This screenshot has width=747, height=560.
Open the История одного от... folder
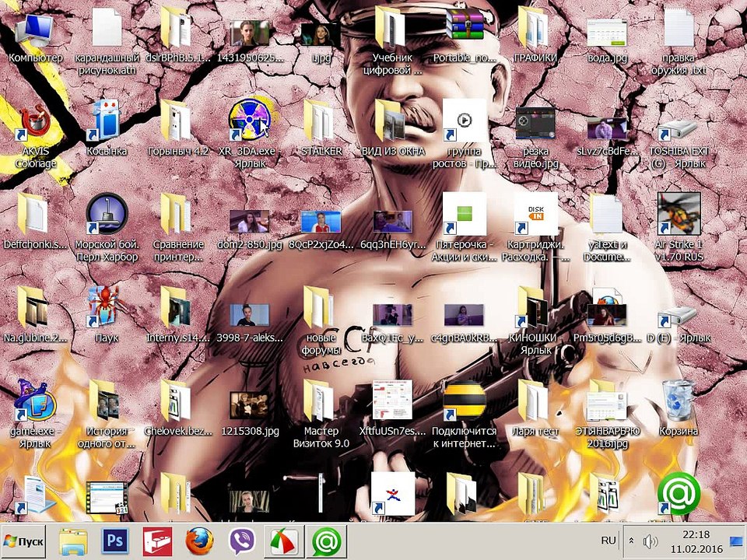(x=107, y=401)
